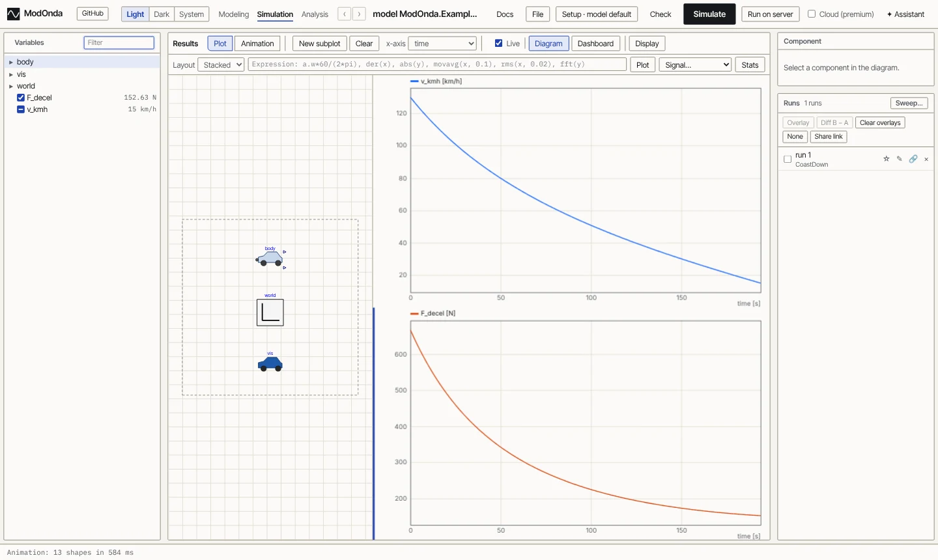
Task: Select the world component in diagram
Action: click(x=270, y=313)
